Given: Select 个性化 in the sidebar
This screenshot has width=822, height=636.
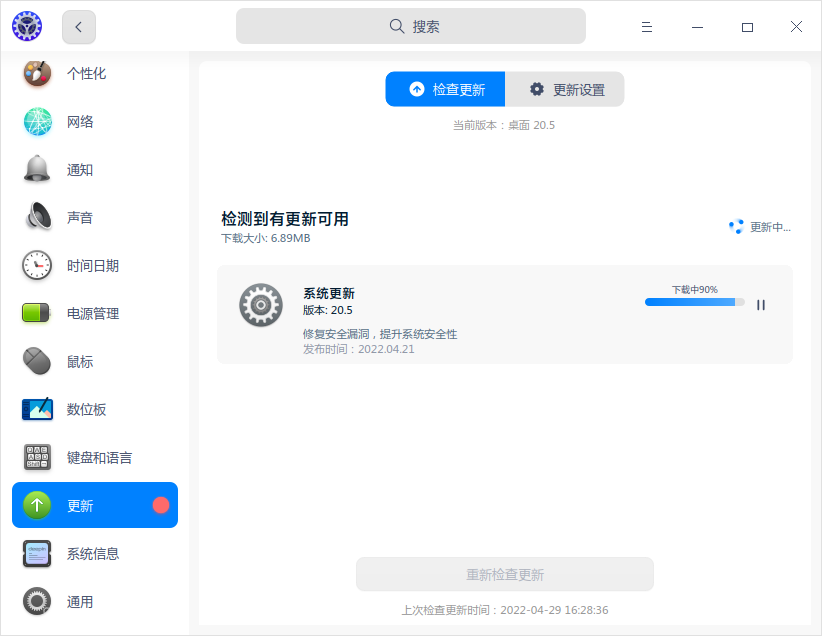Looking at the screenshot, I should (x=95, y=73).
